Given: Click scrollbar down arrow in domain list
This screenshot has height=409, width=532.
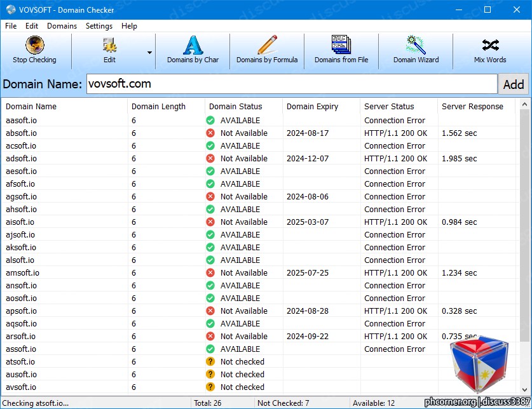Looking at the screenshot, I should pyautogui.click(x=524, y=390).
